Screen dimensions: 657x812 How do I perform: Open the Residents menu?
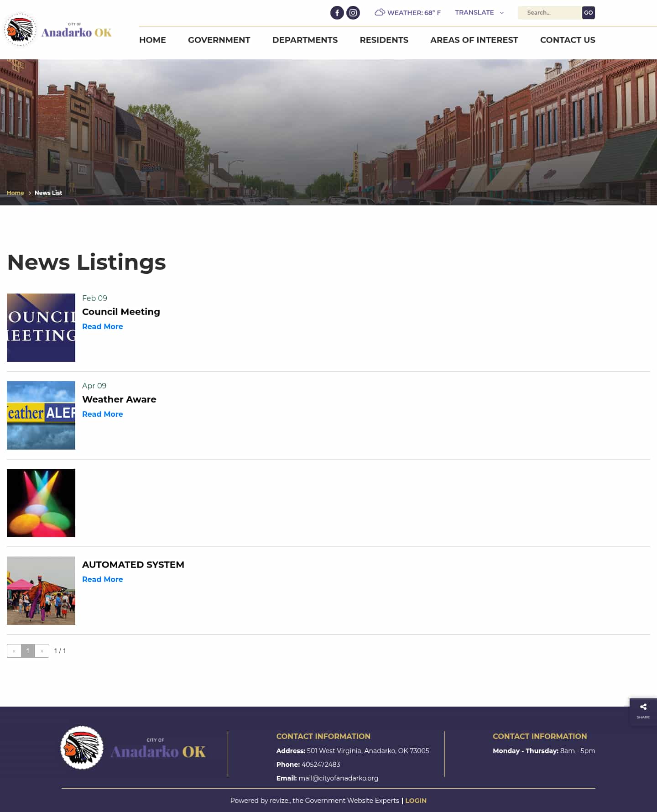[x=384, y=40]
